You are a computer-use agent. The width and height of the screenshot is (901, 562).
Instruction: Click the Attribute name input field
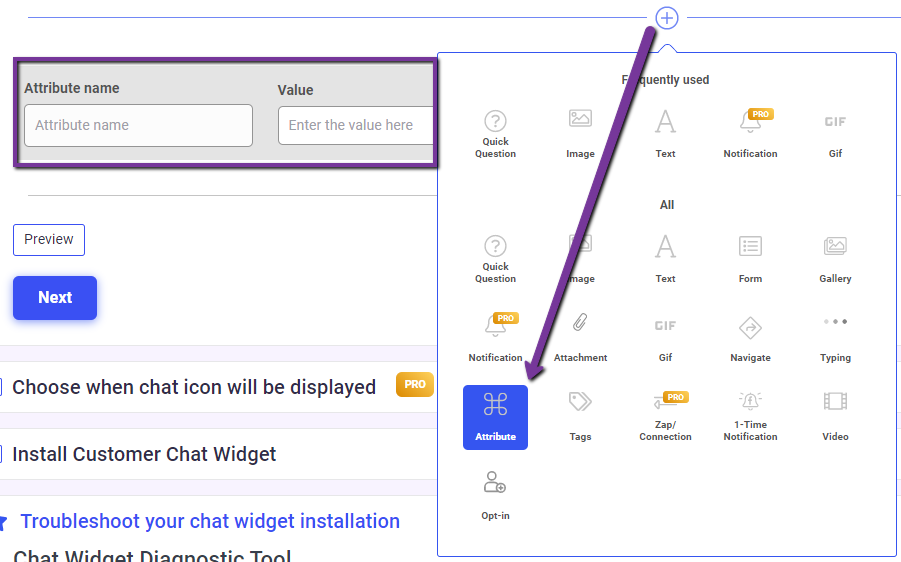138,125
